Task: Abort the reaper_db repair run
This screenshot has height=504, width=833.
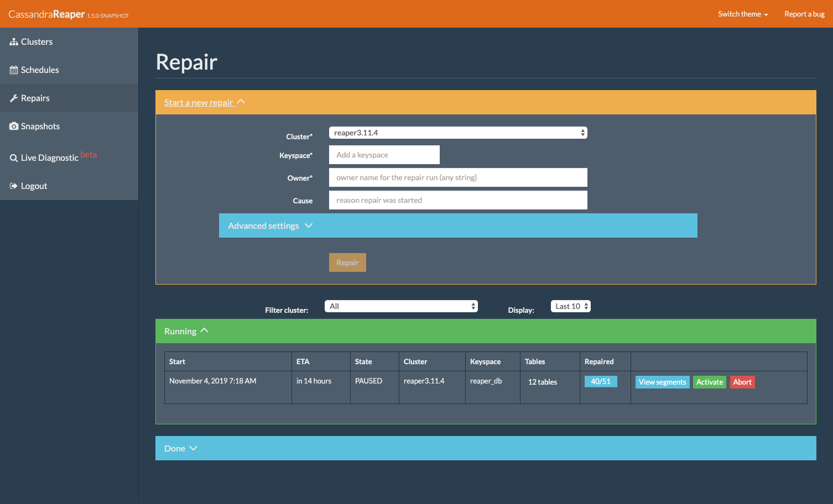Action: (x=742, y=382)
